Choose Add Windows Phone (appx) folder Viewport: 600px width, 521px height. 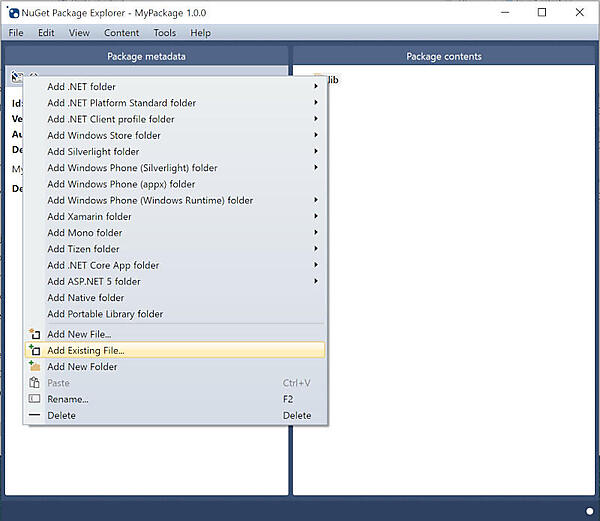(x=121, y=184)
